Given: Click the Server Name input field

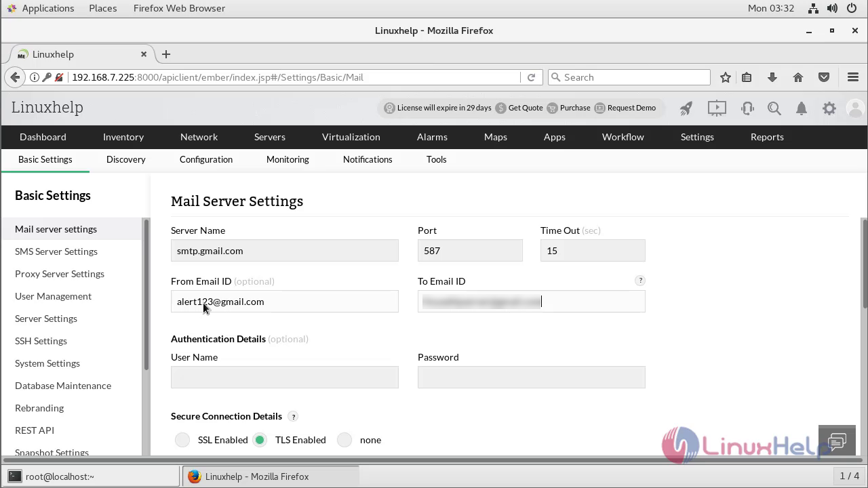Looking at the screenshot, I should [285, 251].
